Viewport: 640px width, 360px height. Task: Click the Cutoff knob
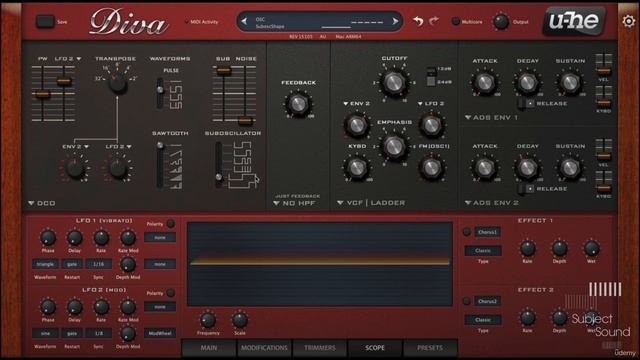(393, 83)
